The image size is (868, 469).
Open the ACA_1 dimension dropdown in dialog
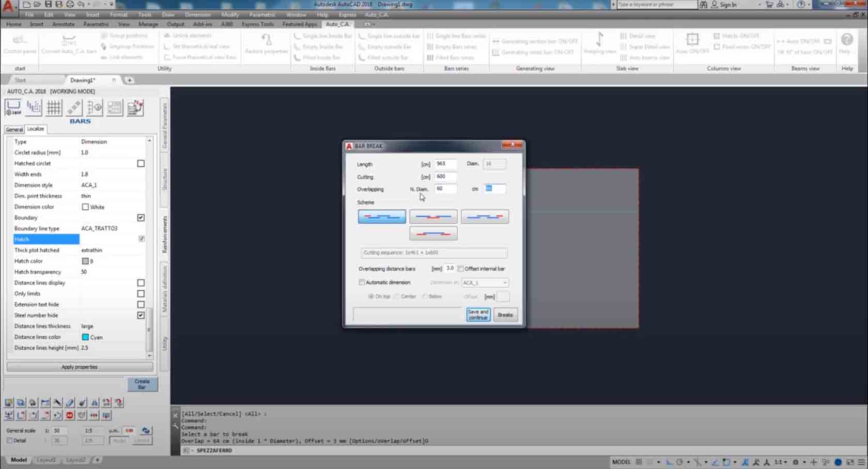485,283
